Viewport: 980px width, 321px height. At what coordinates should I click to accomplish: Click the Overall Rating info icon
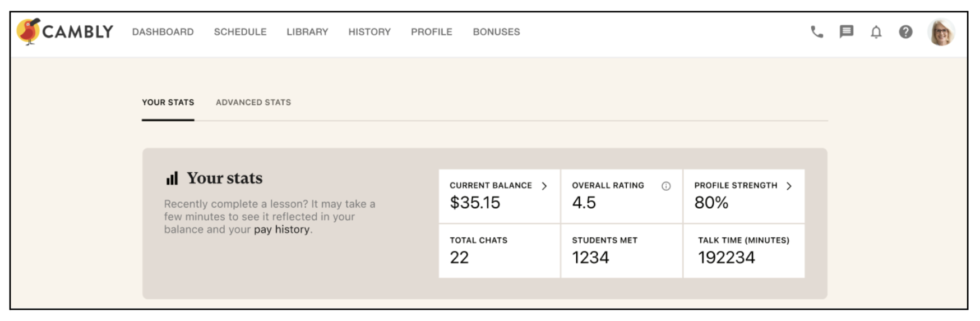(x=666, y=186)
